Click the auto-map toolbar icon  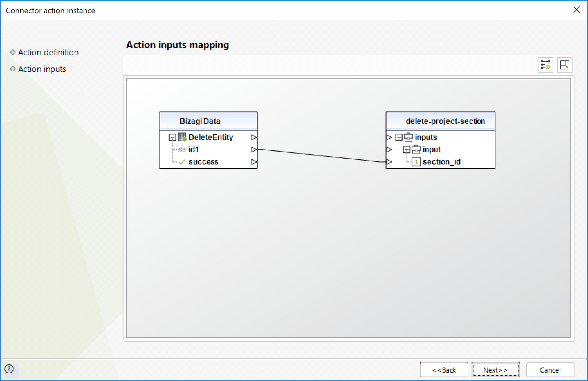545,65
